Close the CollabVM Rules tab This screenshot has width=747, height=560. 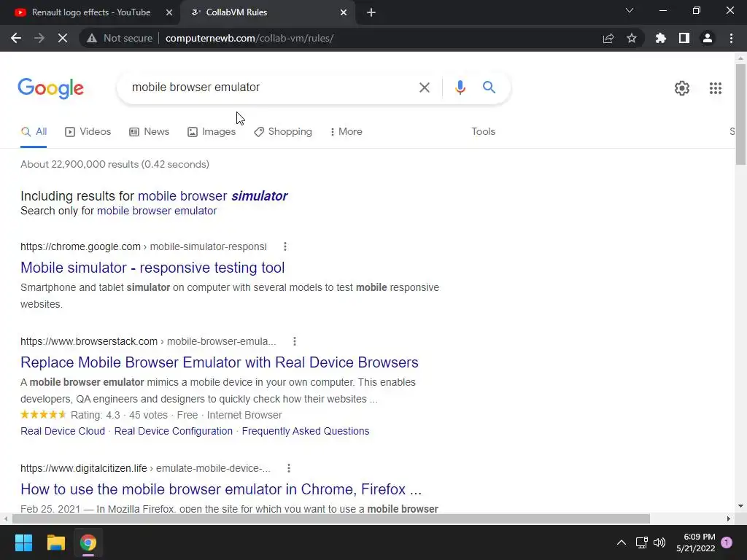pyautogui.click(x=344, y=12)
